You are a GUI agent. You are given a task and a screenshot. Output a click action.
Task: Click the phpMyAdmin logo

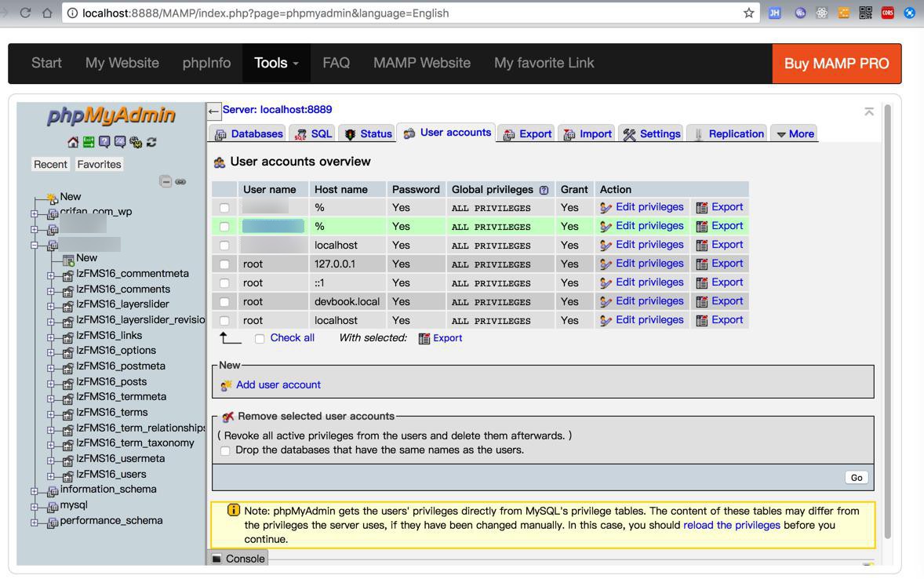click(111, 115)
